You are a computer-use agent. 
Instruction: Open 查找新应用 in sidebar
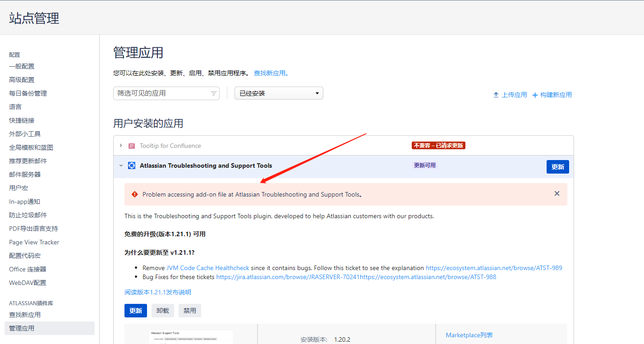point(25,315)
